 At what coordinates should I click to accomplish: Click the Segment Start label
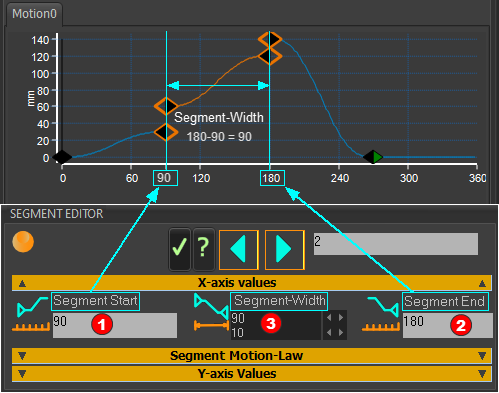pyautogui.click(x=95, y=301)
